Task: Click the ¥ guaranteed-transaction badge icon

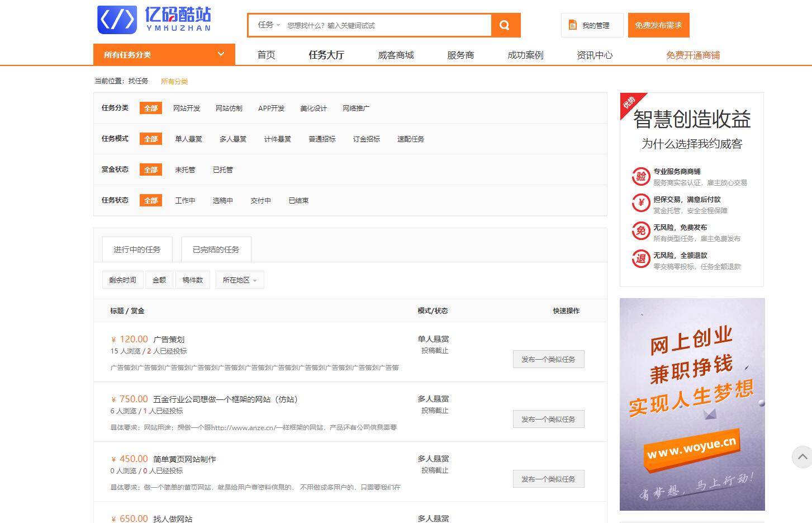Action: pos(641,203)
